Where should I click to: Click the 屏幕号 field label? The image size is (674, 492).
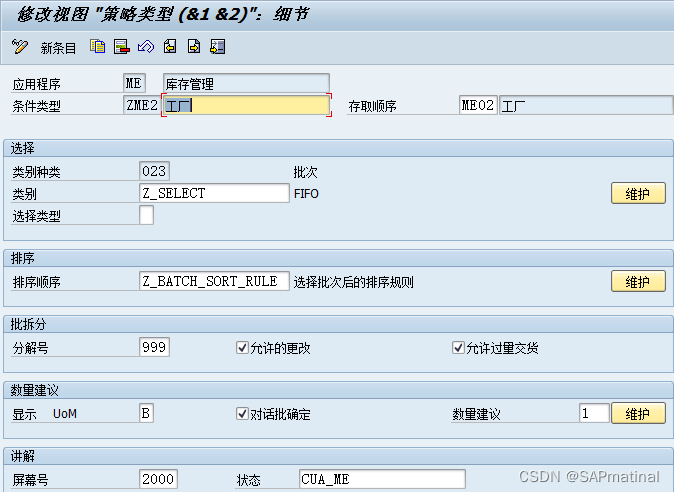(31, 480)
